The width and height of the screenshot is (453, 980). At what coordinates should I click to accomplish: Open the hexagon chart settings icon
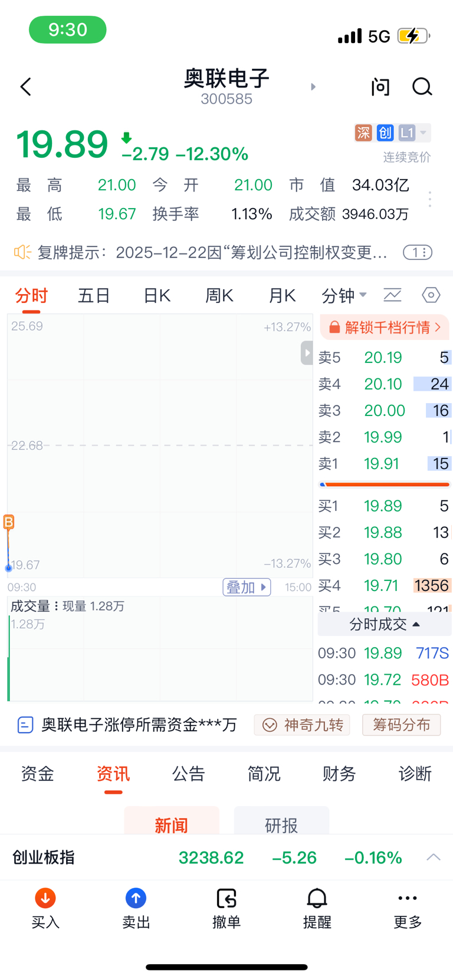coord(431,295)
